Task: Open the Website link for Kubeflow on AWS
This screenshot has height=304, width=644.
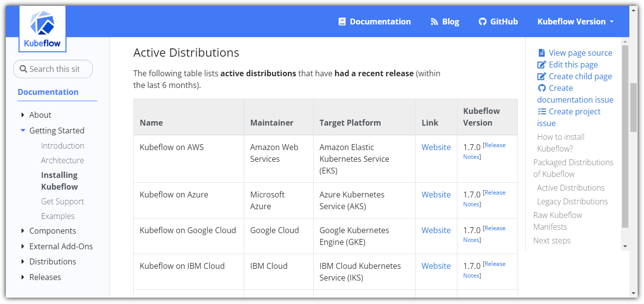Action: coord(436,147)
